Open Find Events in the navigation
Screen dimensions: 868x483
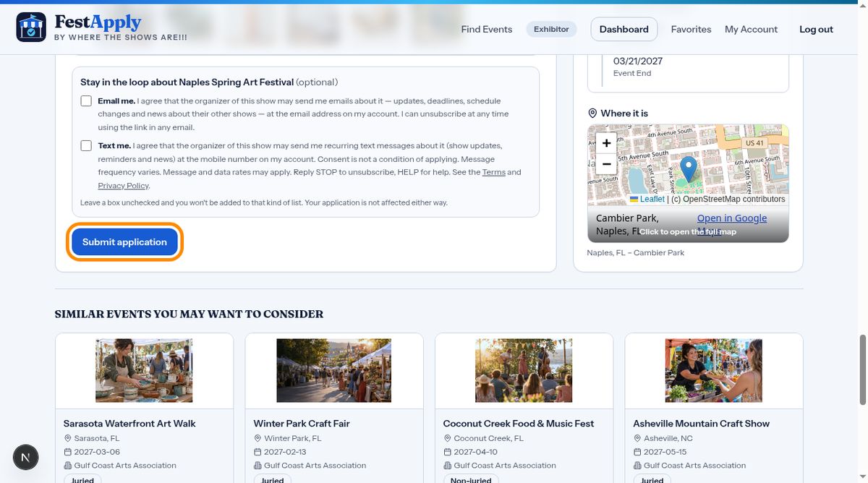point(487,30)
